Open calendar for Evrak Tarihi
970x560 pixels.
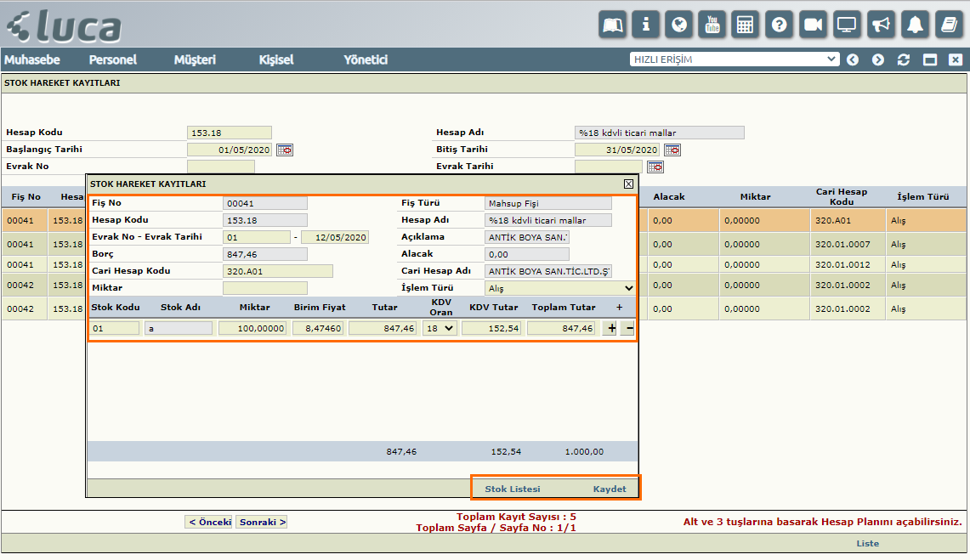point(655,167)
